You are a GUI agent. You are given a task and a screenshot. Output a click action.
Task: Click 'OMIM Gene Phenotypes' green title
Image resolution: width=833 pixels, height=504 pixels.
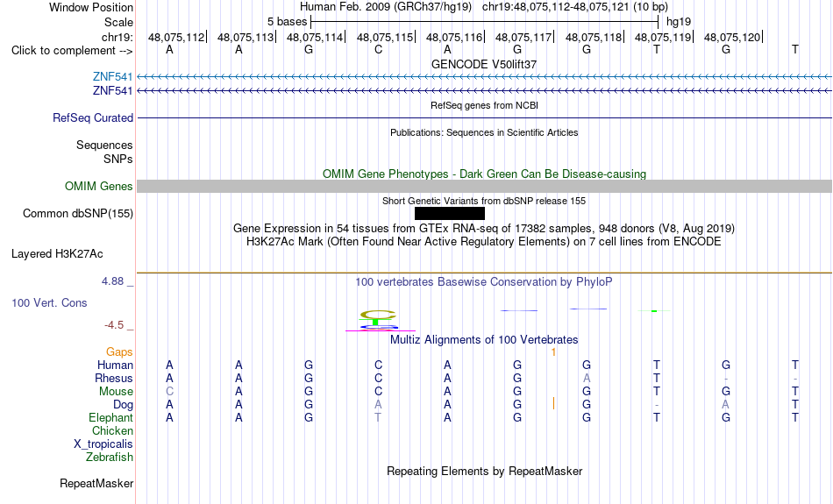tap(485, 174)
